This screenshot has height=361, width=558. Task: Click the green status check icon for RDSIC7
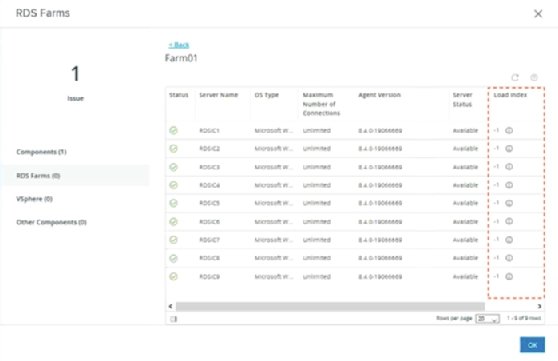click(173, 240)
